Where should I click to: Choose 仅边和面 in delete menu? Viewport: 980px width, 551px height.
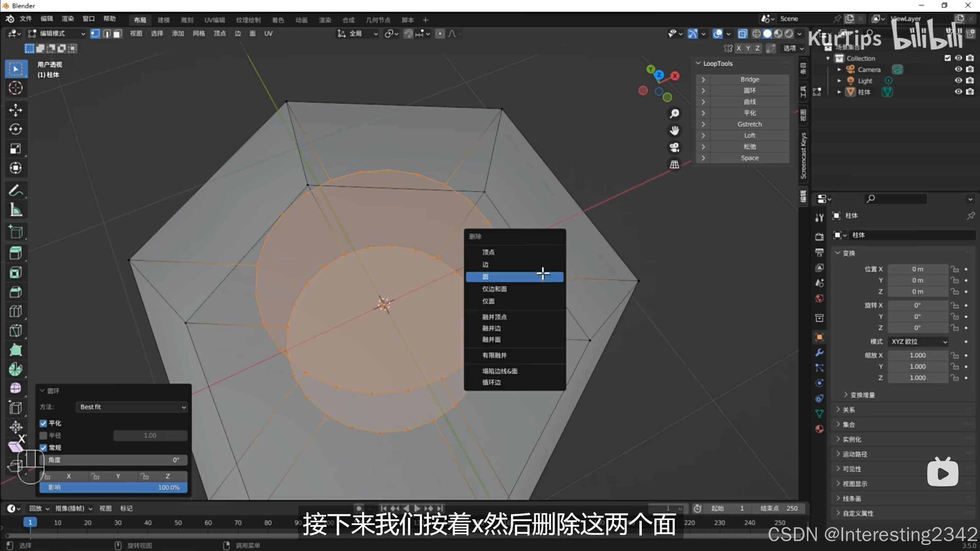pyautogui.click(x=494, y=289)
